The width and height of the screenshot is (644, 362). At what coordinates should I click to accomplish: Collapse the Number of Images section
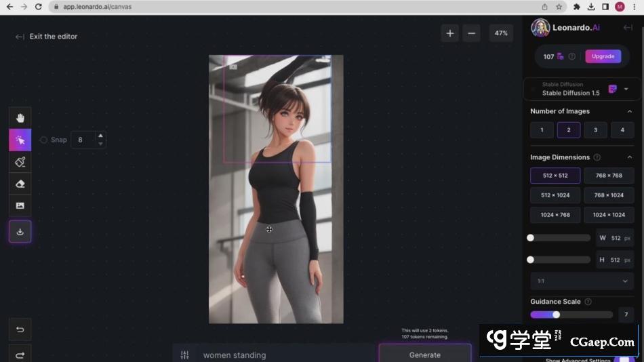point(629,111)
